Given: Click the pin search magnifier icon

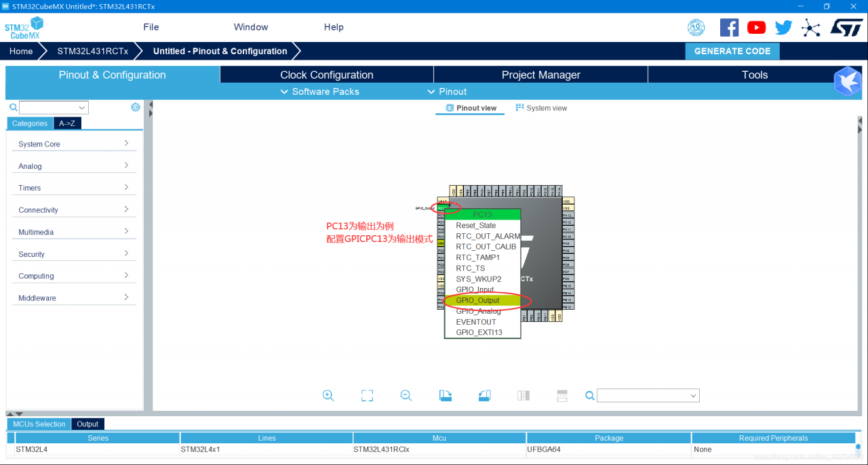Looking at the screenshot, I should pyautogui.click(x=590, y=395).
